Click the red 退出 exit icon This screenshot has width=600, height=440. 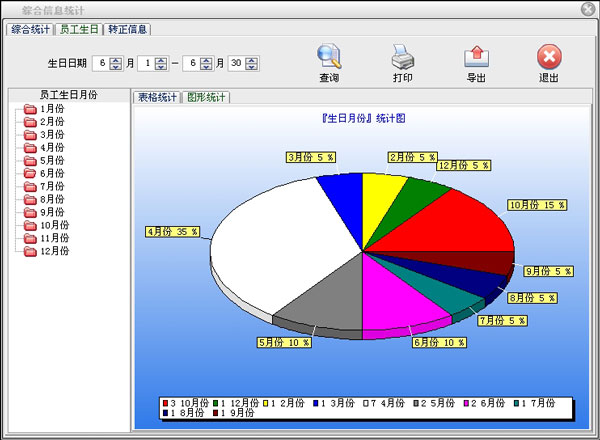(x=549, y=56)
